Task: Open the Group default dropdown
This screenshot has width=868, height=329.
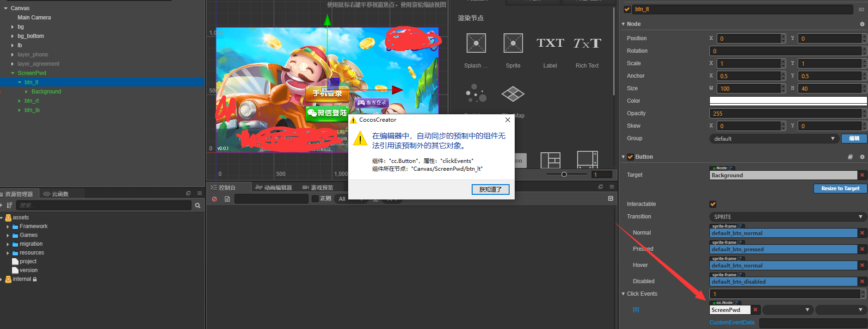Action: pos(774,138)
